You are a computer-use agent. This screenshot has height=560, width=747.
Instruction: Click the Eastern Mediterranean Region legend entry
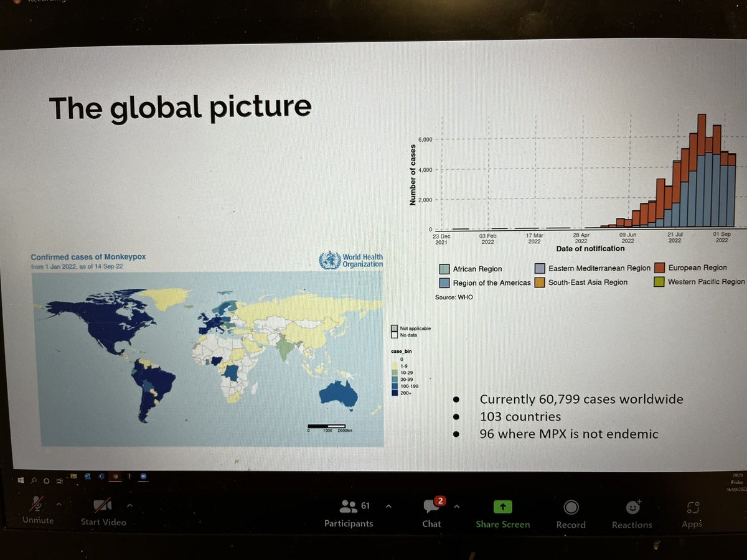coord(593,268)
